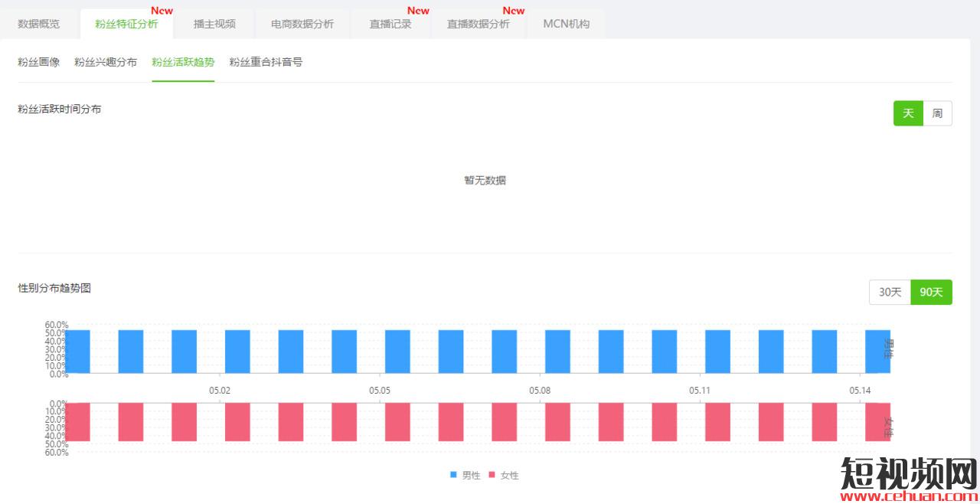Viewport: 980px width, 504px height.
Task: Click the 短视频网 watermark logo
Action: [909, 477]
